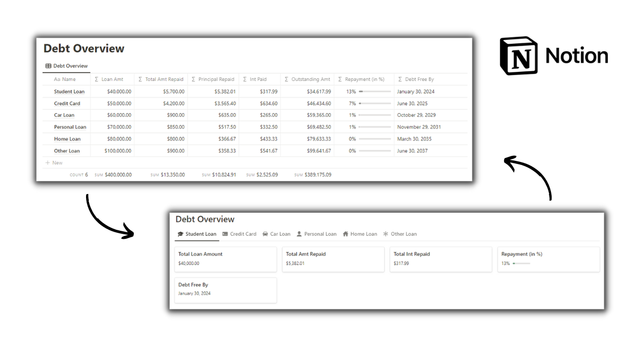Click the sigma icon on Loan Amt column
Screen dimensions: 644x362
click(97, 79)
